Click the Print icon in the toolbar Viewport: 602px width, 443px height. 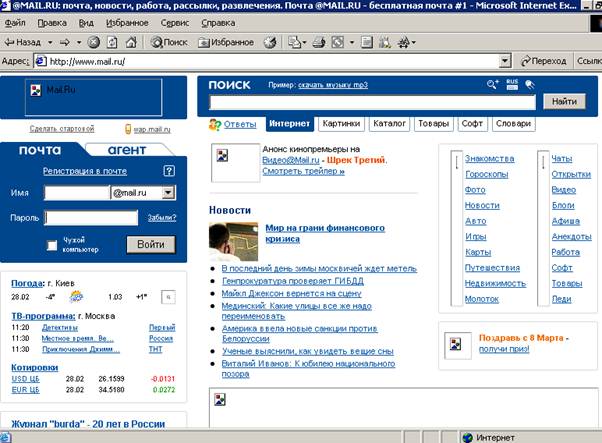(x=319, y=42)
